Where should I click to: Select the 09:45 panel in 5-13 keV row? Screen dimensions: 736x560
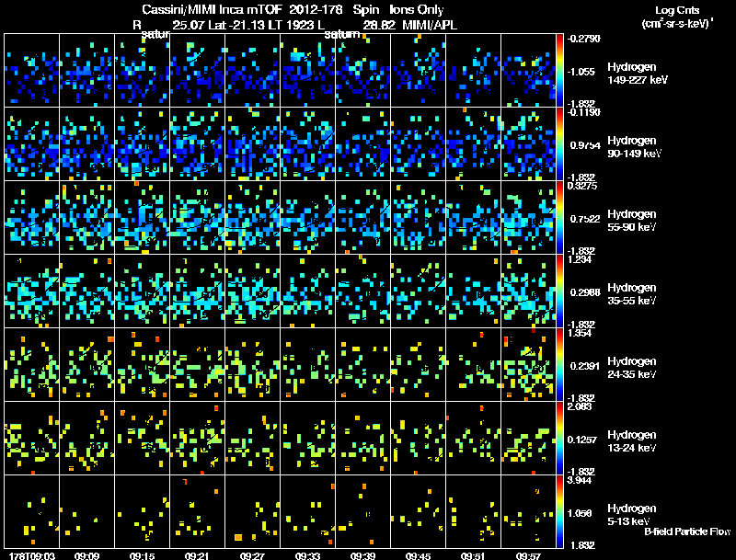(x=419, y=511)
